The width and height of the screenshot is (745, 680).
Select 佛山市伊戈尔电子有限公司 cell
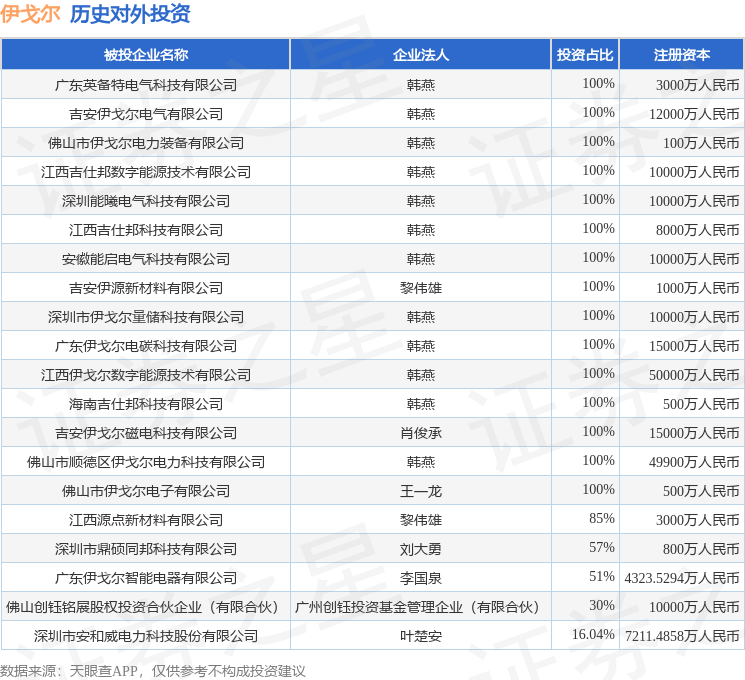146,491
